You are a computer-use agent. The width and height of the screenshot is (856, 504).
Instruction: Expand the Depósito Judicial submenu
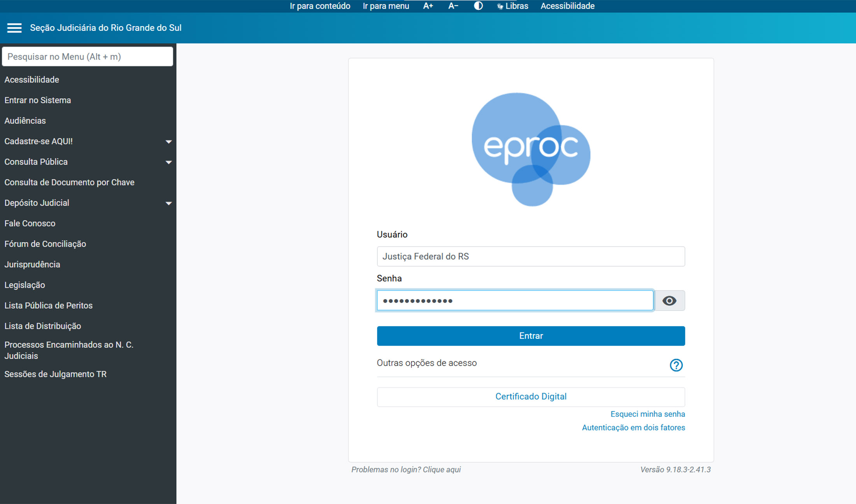168,203
